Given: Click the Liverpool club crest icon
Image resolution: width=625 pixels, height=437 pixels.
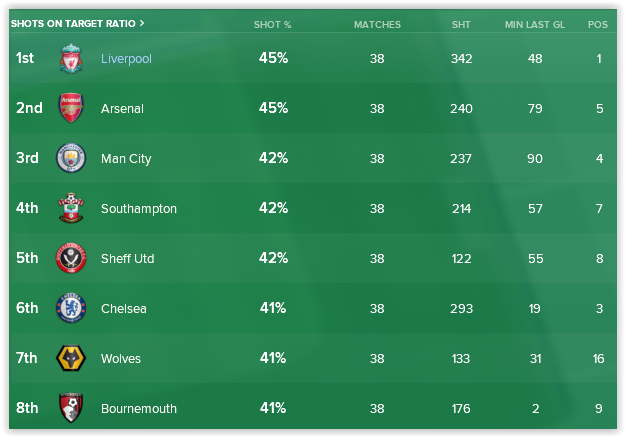Looking at the screenshot, I should coord(71,58).
